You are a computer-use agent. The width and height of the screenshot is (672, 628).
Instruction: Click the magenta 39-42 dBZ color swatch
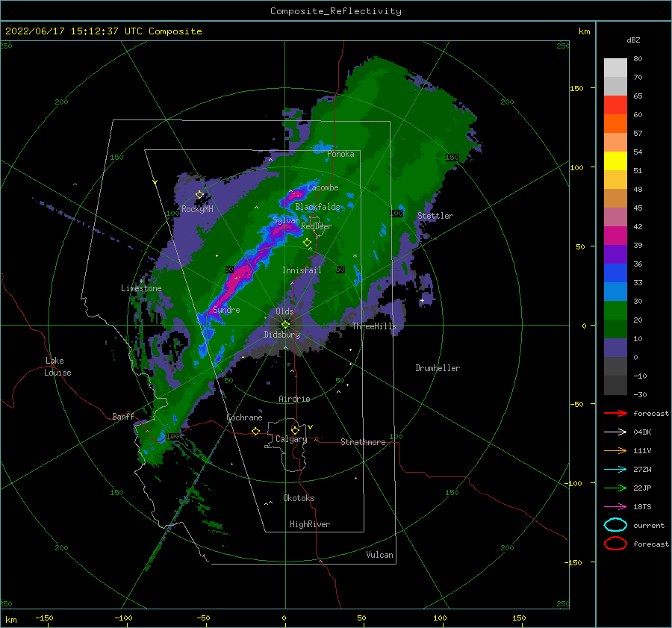click(x=615, y=236)
